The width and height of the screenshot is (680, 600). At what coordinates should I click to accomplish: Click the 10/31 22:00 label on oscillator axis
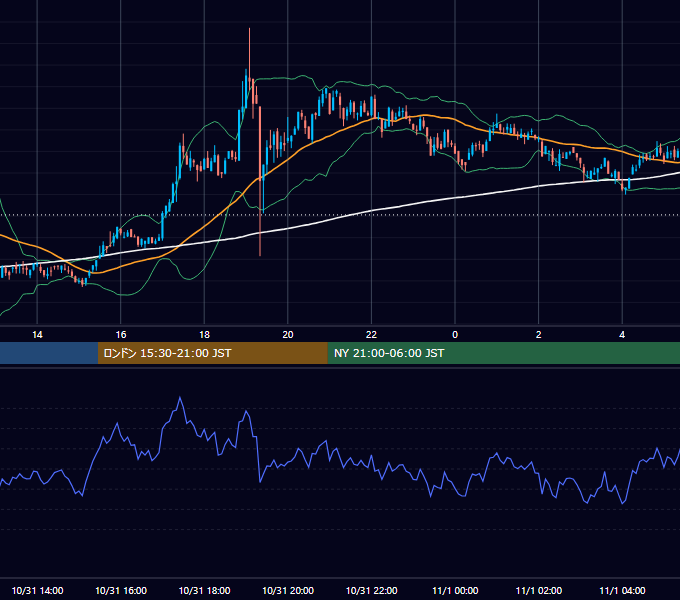point(371,590)
